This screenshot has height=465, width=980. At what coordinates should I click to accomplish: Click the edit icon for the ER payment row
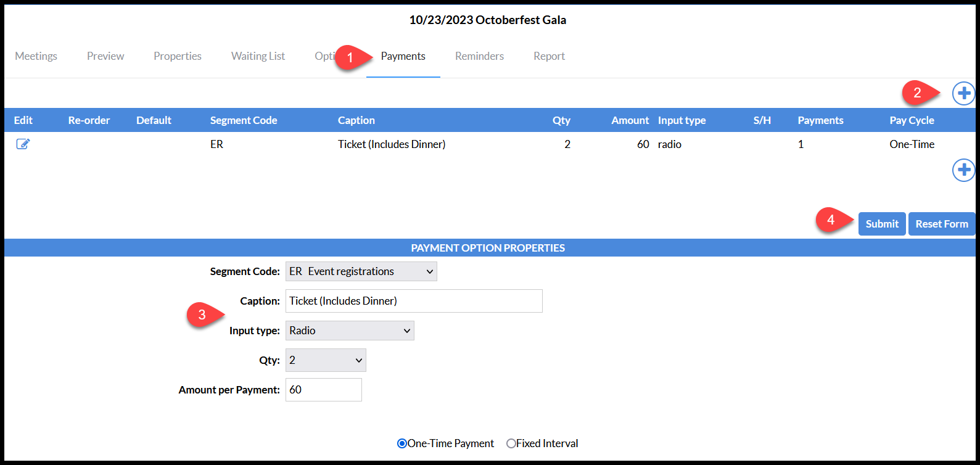click(x=23, y=144)
